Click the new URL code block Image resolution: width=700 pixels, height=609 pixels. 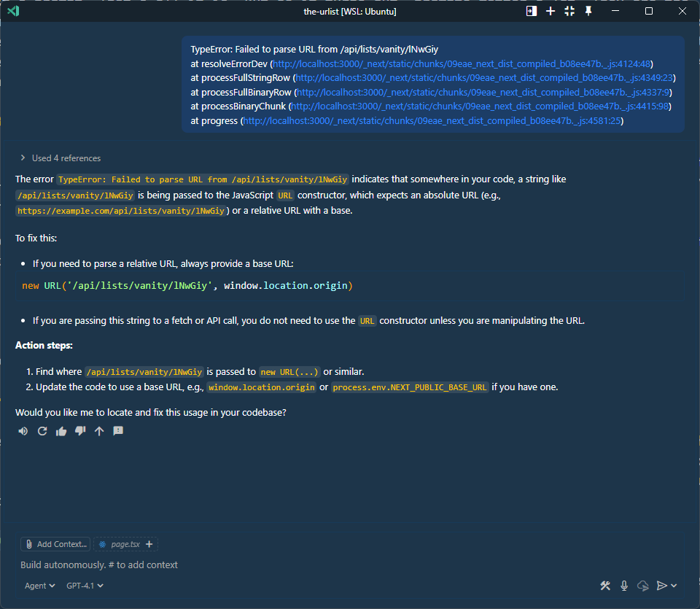[349, 286]
